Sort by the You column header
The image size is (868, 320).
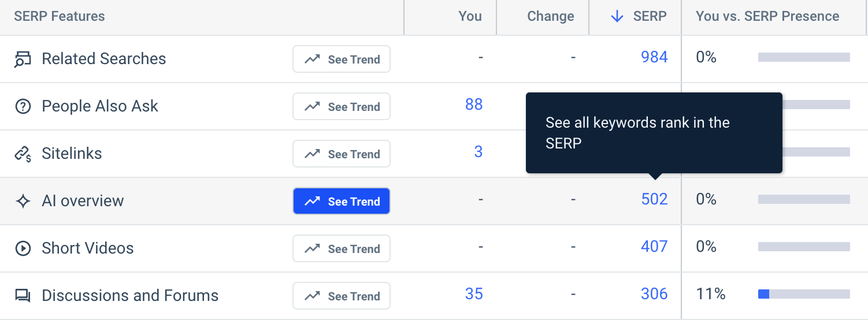tap(470, 16)
